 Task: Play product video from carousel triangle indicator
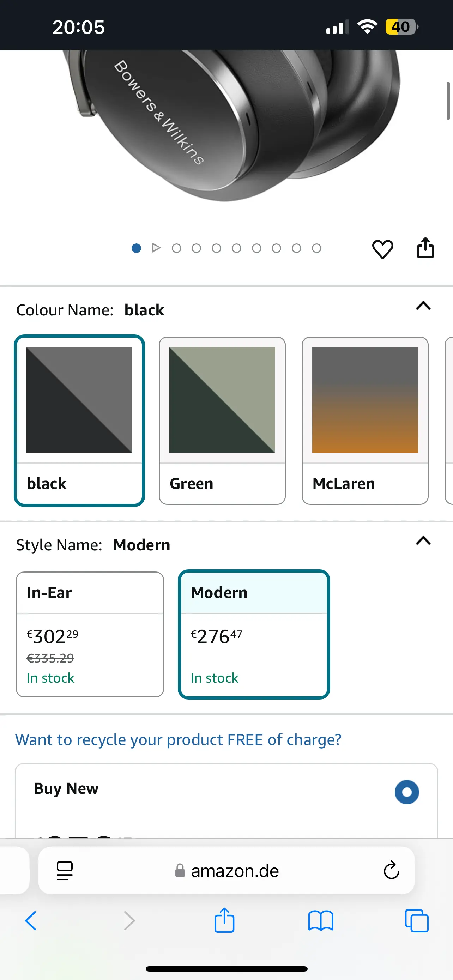pos(156,248)
